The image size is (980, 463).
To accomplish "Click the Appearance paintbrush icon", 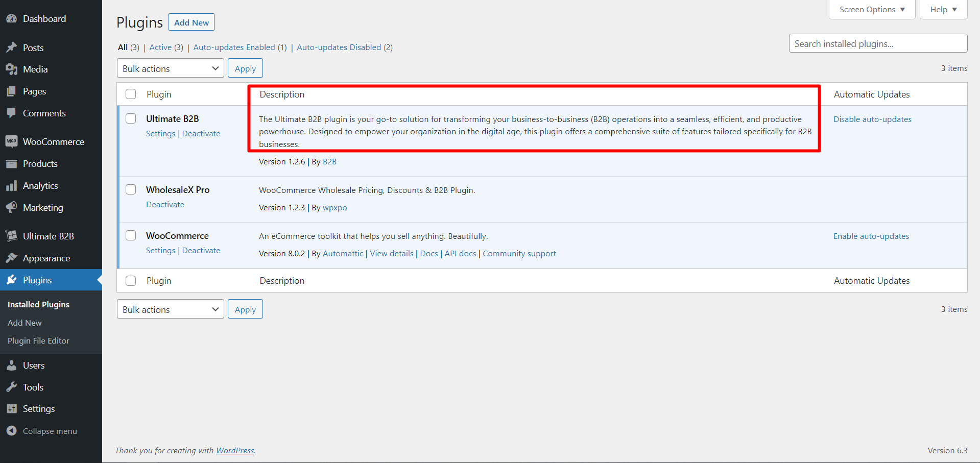I will pyautogui.click(x=11, y=258).
